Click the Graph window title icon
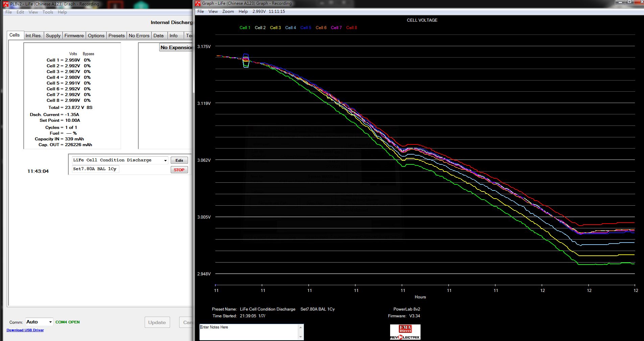 coord(198,3)
